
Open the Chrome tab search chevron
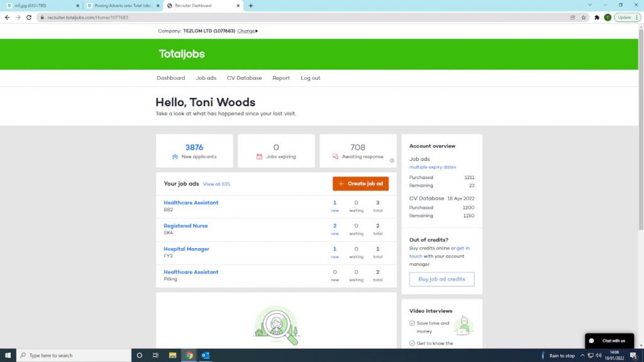tap(590, 5)
